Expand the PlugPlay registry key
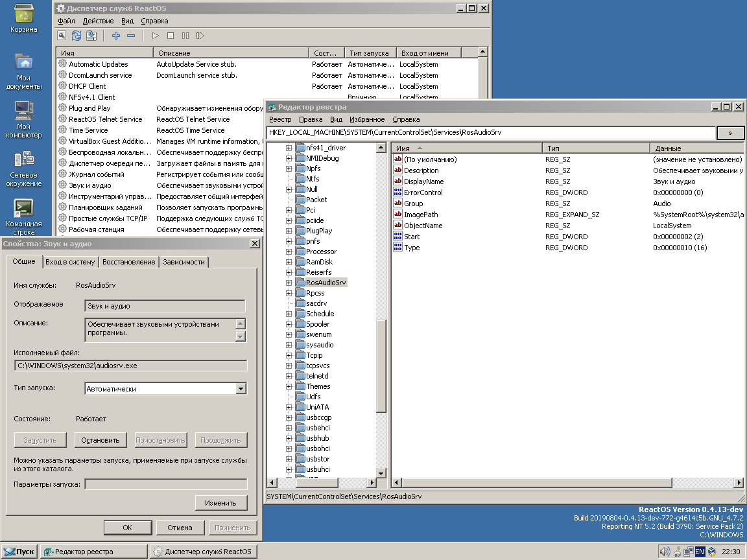 click(289, 231)
